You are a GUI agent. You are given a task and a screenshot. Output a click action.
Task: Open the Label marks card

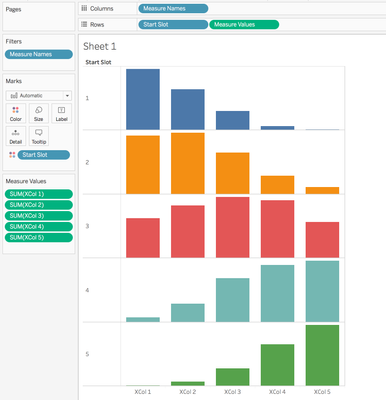coord(62,113)
